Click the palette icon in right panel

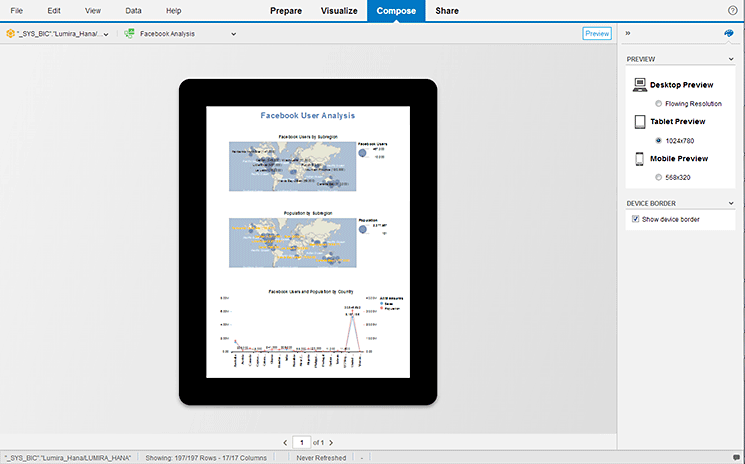730,33
